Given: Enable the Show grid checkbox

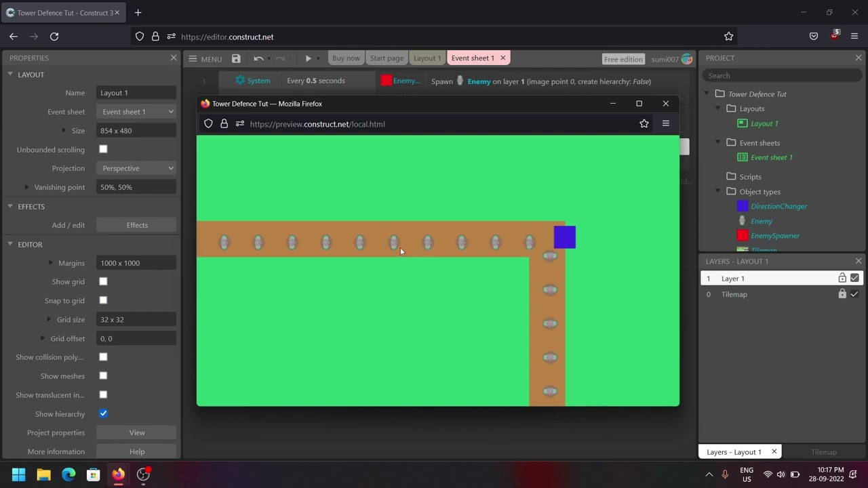Looking at the screenshot, I should (103, 281).
